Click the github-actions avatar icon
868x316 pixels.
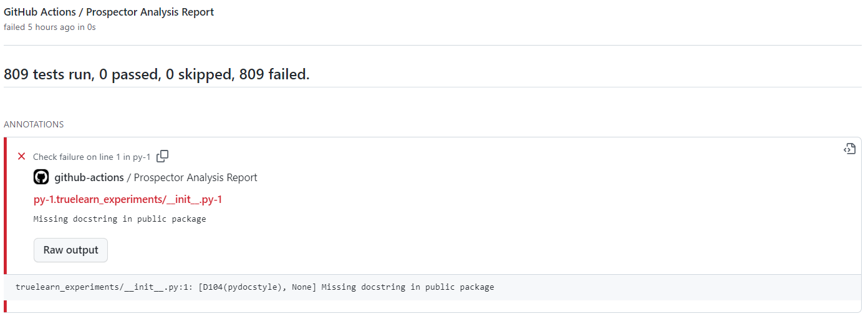point(41,177)
